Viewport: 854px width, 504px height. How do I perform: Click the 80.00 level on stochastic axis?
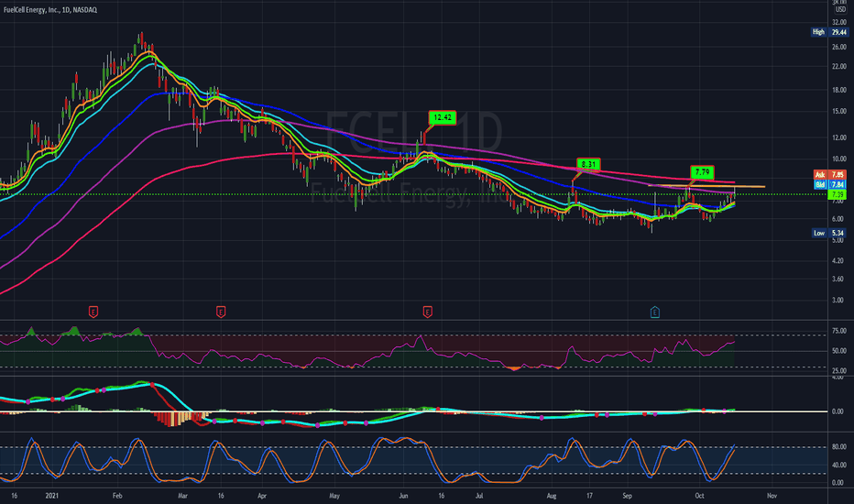tap(838, 447)
